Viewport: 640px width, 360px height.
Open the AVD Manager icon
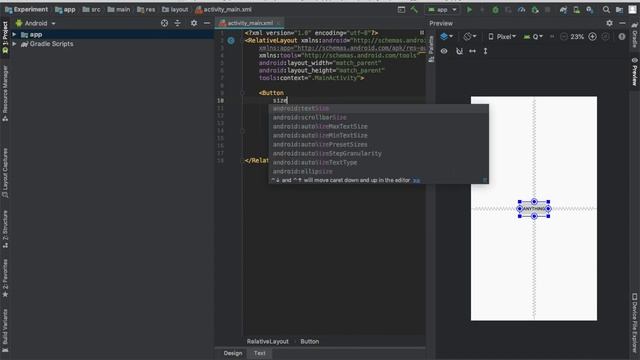pos(576,9)
